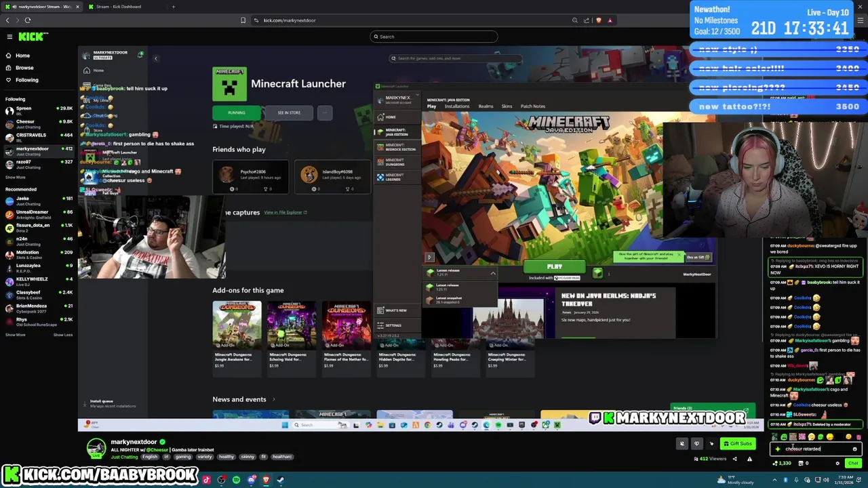
Task: Go back in the browser
Action: pos(7,20)
